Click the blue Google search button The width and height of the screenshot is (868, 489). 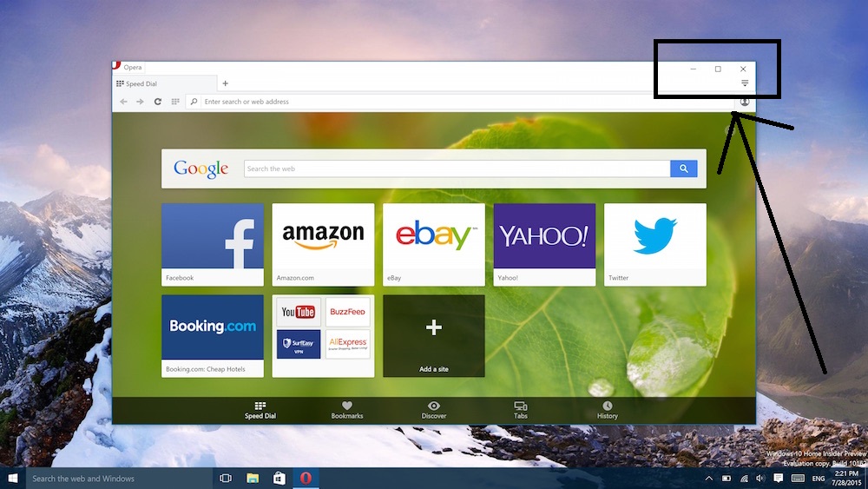(684, 169)
